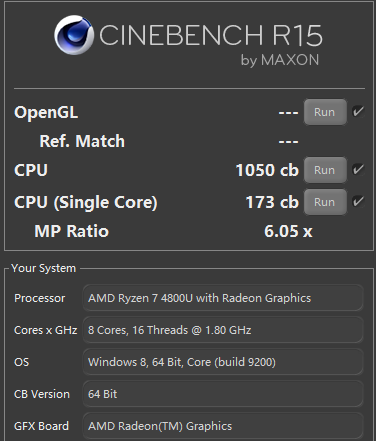Click the Cinebench sphere logo icon
This screenshot has height=441, width=376.
point(74,35)
